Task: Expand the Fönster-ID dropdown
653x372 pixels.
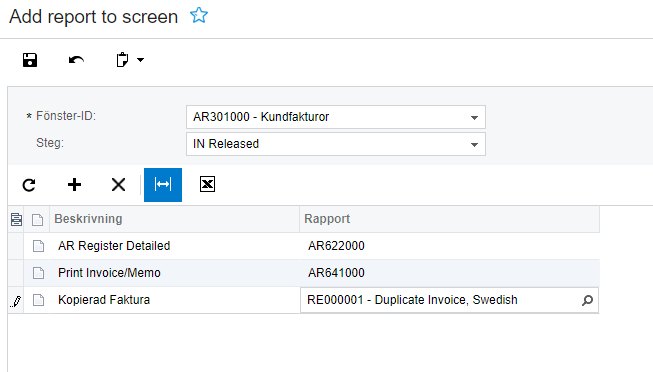Action: [x=474, y=117]
